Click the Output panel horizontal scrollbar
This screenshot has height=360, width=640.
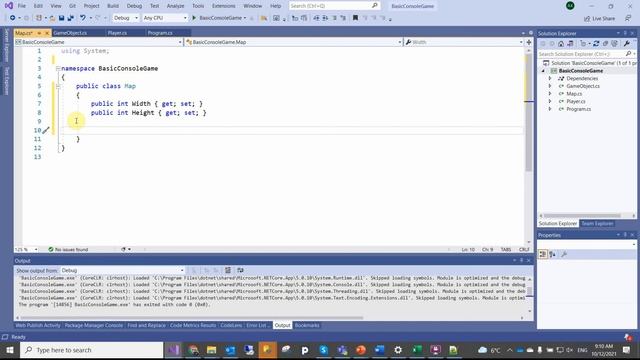tap(192, 318)
